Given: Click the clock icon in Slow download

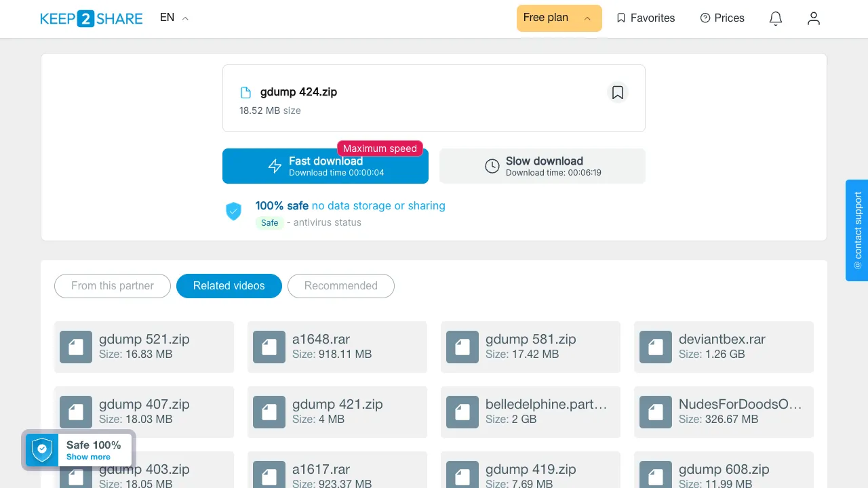Looking at the screenshot, I should 492,166.
